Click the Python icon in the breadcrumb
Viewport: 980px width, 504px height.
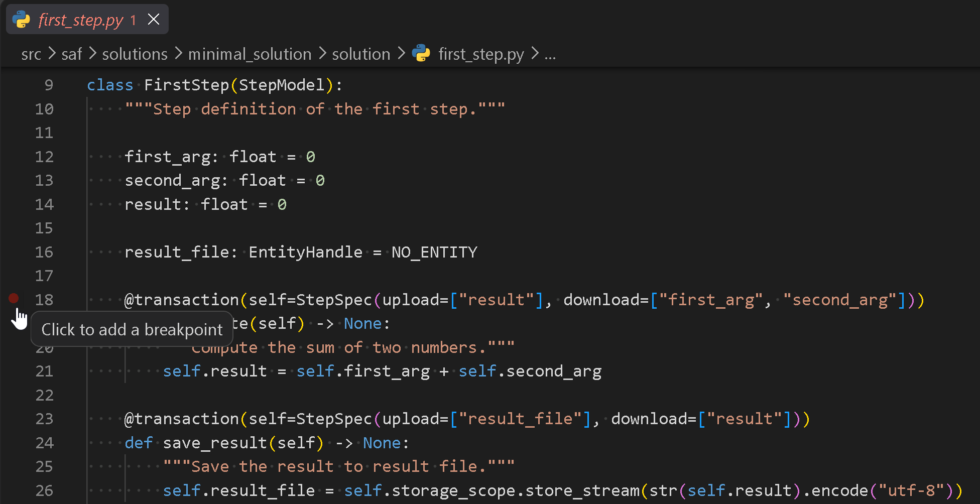(x=421, y=53)
